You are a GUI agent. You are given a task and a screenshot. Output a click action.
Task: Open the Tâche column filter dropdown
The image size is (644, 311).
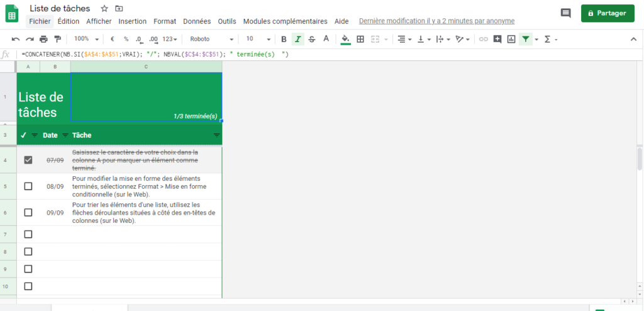tap(217, 135)
